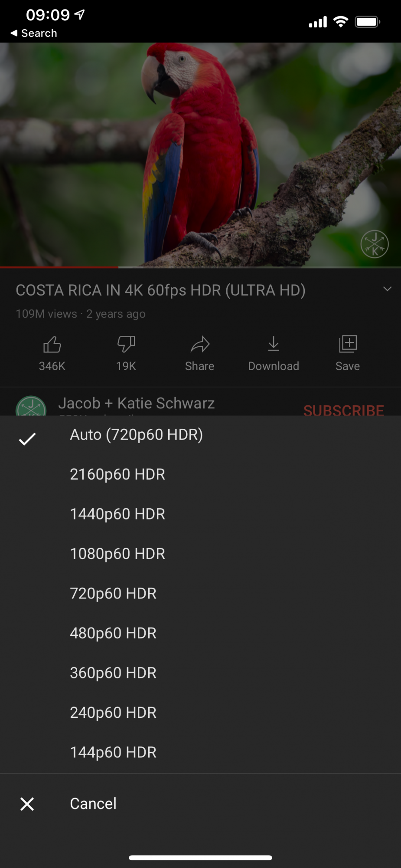Tap the thumbs-up like icon
Viewport: 401px width, 868px height.
[52, 345]
